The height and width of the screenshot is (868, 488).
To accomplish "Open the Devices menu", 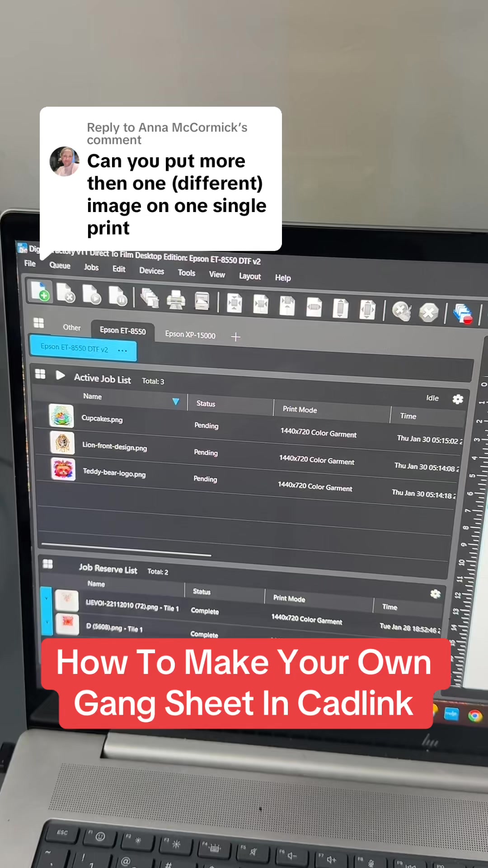I will point(152,271).
